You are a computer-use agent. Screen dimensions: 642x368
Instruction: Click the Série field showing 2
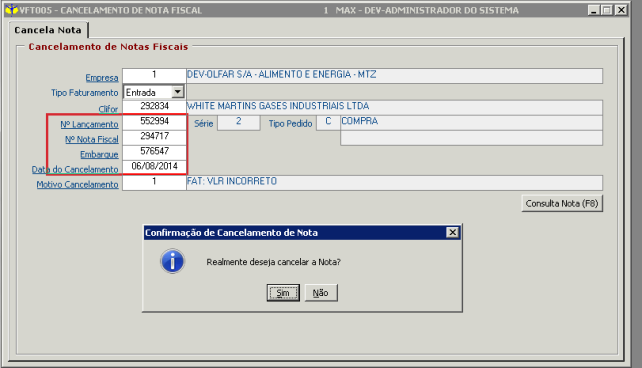239,122
